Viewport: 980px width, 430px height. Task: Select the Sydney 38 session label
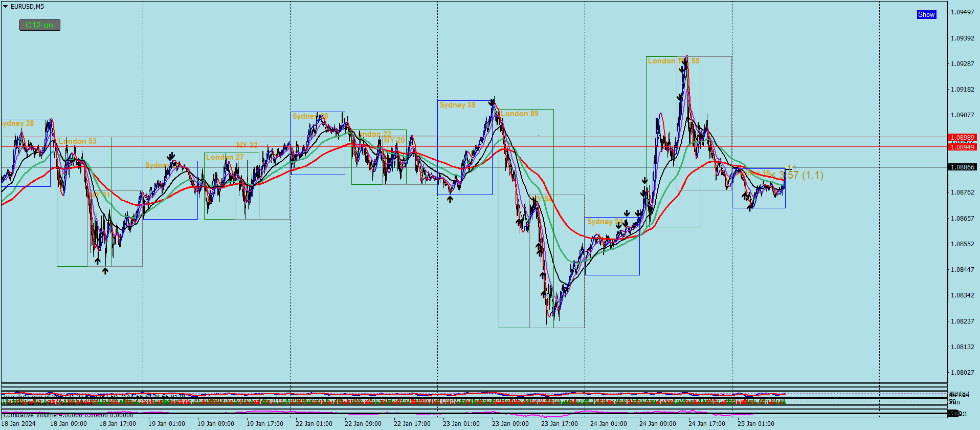pos(457,105)
